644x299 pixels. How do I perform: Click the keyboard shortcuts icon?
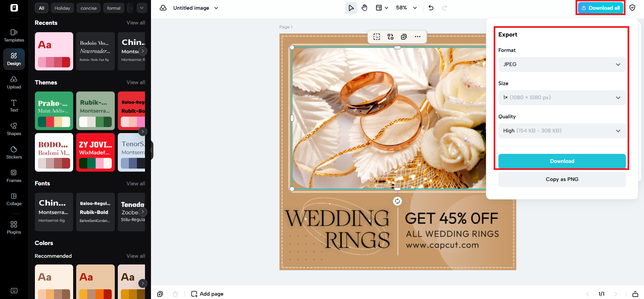pos(14,291)
